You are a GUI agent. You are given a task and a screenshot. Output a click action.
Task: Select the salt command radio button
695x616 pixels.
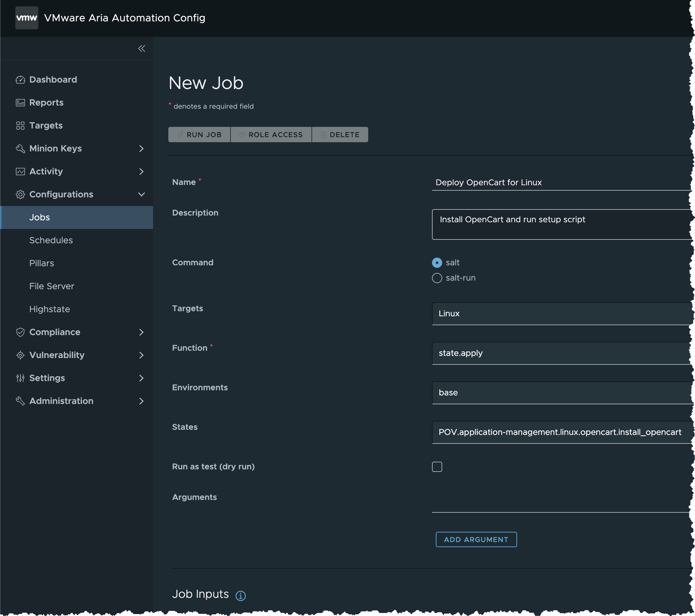click(437, 263)
